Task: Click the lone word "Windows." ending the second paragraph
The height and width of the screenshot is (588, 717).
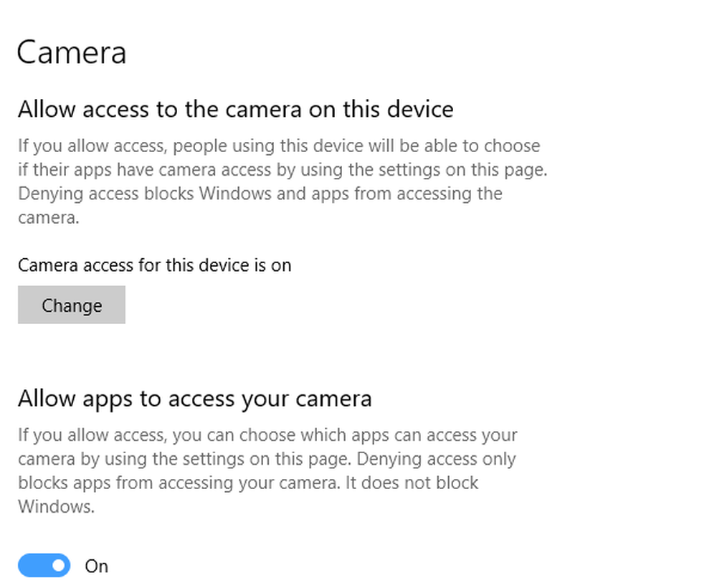Action: (56, 506)
